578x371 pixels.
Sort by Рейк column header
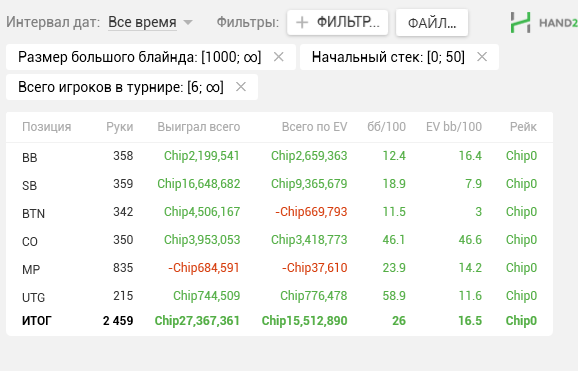point(523,127)
